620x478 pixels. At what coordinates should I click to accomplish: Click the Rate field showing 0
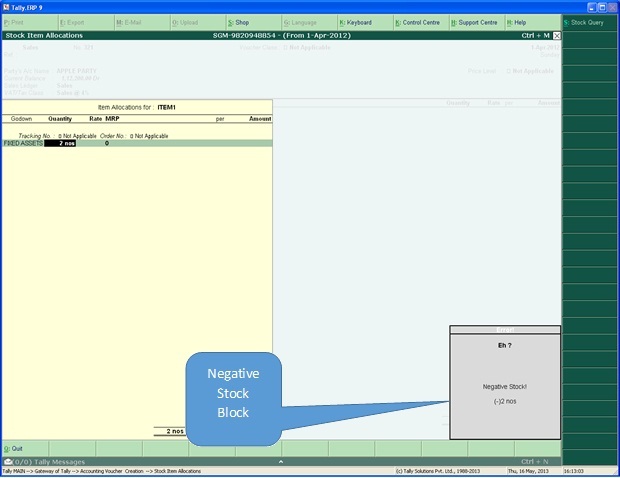coord(105,143)
